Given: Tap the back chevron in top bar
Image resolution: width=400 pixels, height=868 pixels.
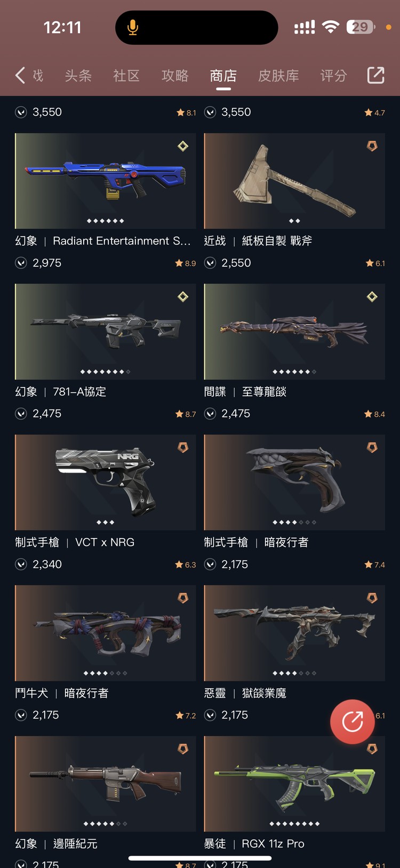Looking at the screenshot, I should 20,75.
